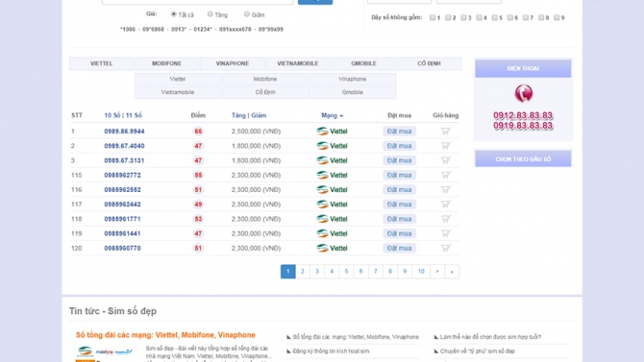Choose Cố Định in the submenu
The height and width of the screenshot is (362, 644).
pos(265,92)
